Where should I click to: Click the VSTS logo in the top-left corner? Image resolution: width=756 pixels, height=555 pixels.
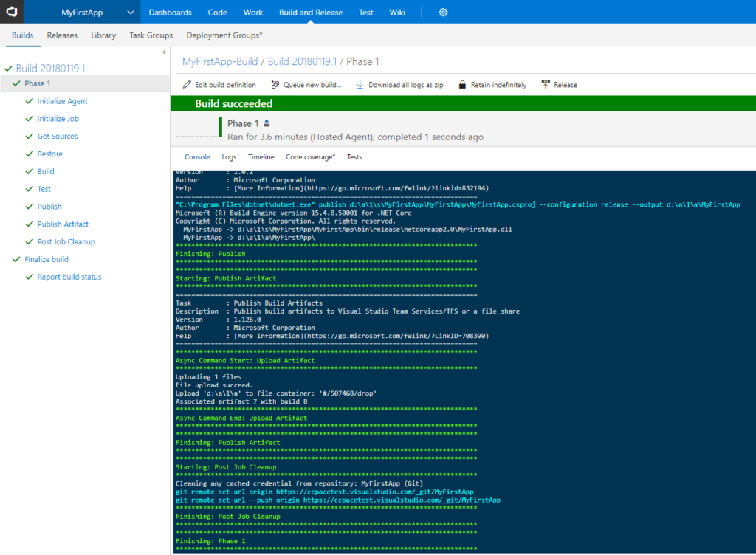[x=11, y=12]
